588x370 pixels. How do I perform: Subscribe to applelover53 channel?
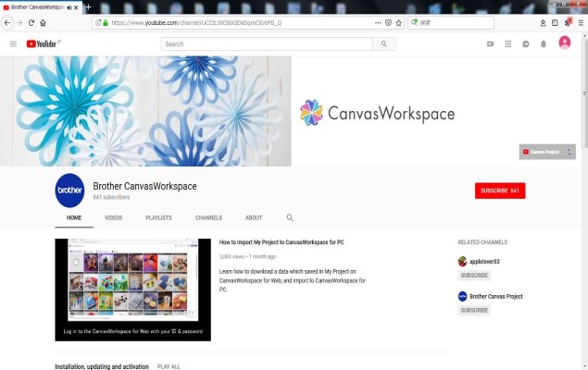(x=474, y=276)
